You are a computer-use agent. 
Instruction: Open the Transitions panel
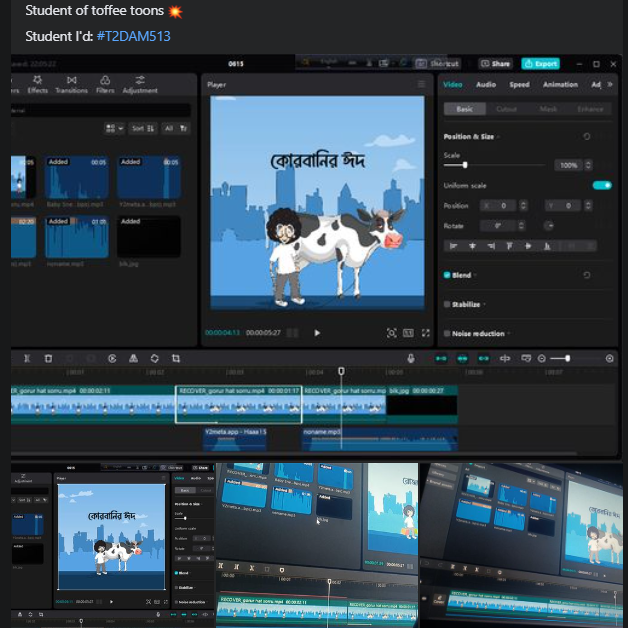point(71,84)
